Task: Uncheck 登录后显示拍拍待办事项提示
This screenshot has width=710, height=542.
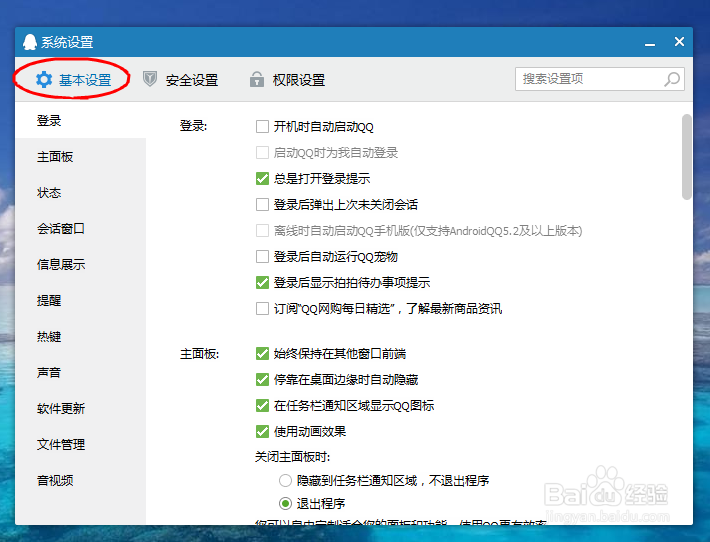Action: point(262,283)
